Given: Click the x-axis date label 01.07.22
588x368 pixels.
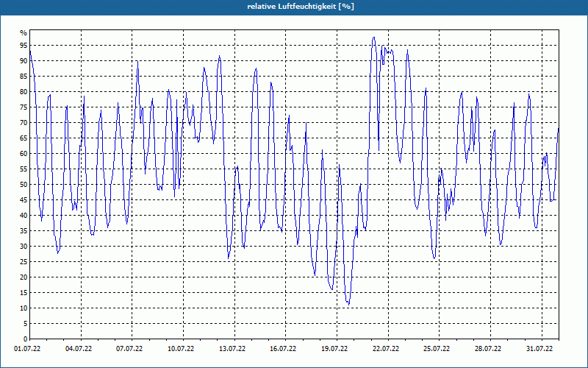Looking at the screenshot, I should click(27, 349).
